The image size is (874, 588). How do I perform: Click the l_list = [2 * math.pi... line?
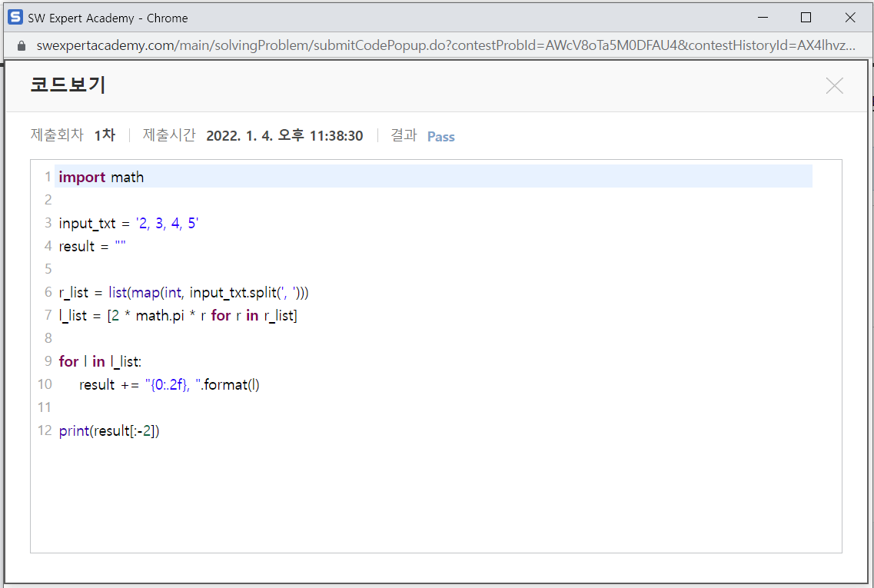178,315
